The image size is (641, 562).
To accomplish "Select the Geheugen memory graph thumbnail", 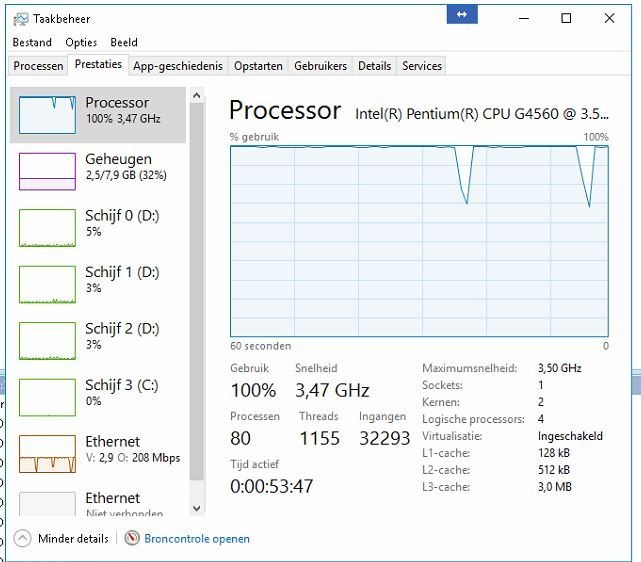I will click(47, 171).
